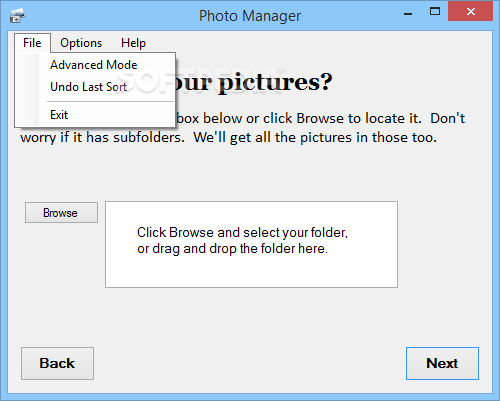
Task: Click the Photo Manager app icon in title bar
Action: [x=17, y=15]
